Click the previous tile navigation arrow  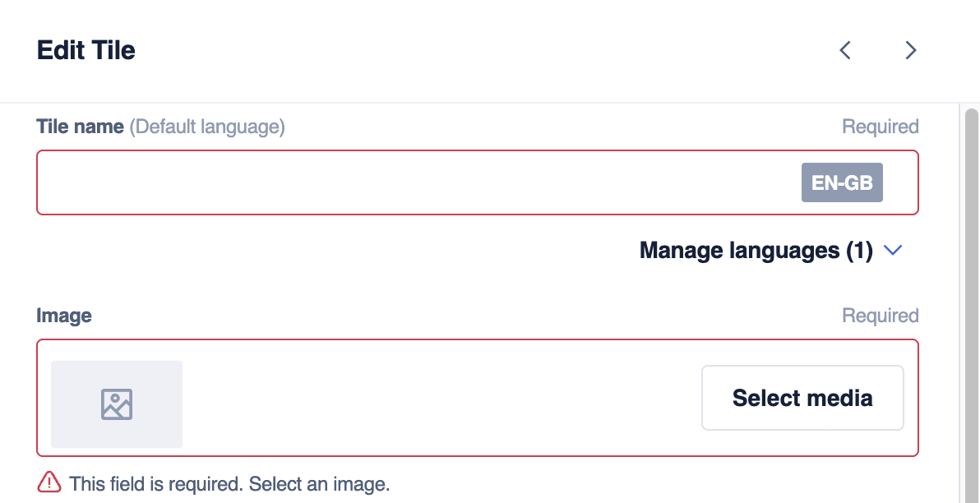(844, 50)
